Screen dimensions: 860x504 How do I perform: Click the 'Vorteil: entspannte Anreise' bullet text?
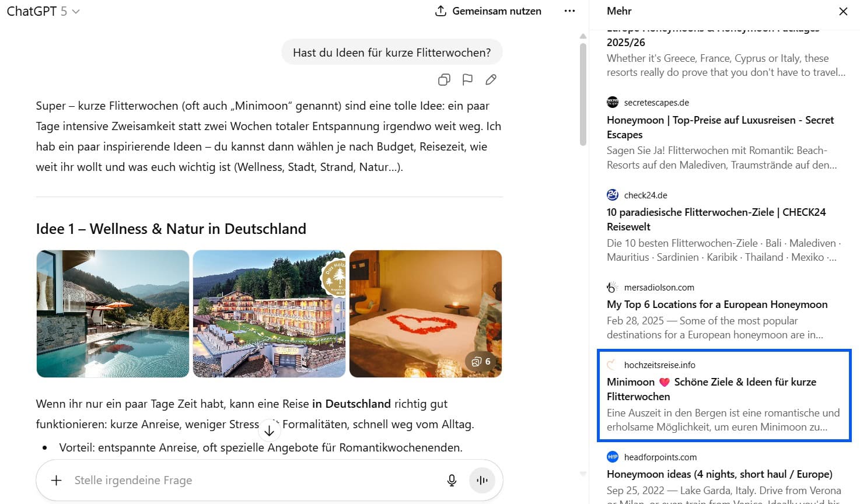click(261, 447)
